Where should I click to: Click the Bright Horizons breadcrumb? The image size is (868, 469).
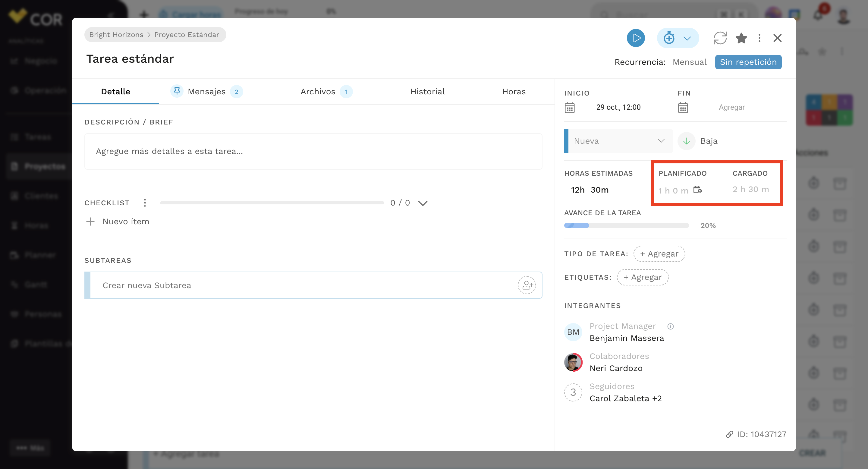click(116, 35)
